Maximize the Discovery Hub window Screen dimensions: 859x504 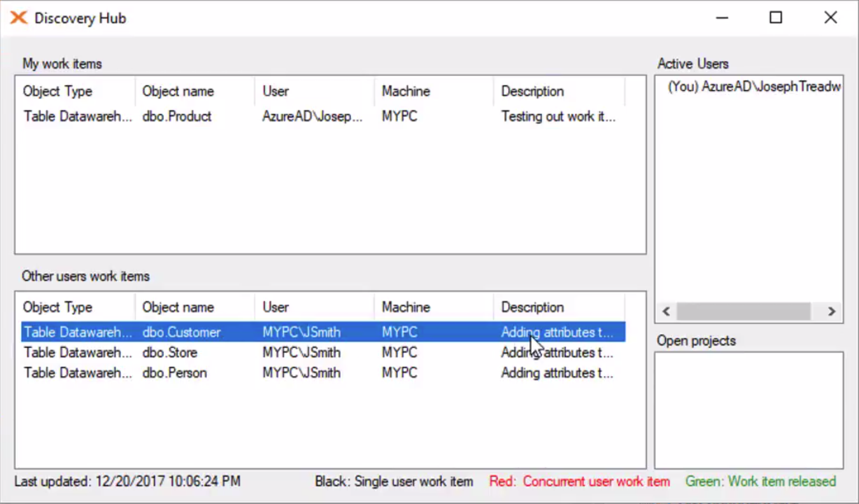tap(776, 18)
